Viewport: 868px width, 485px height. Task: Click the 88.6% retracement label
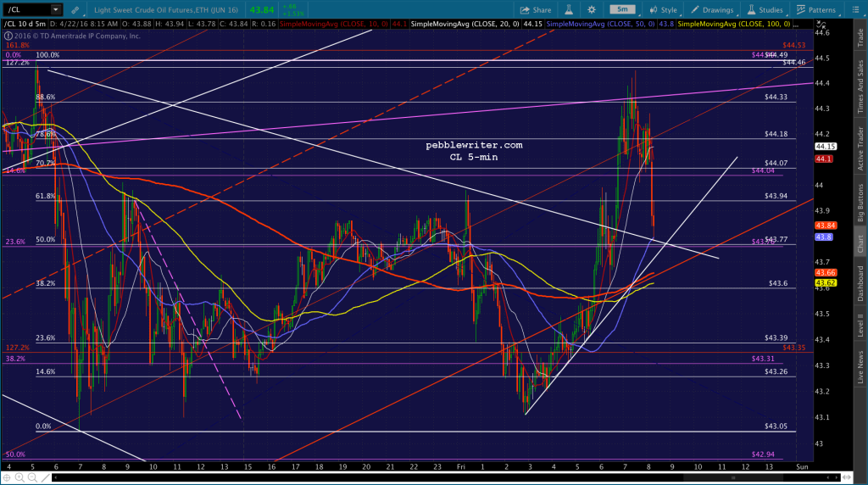click(46, 97)
